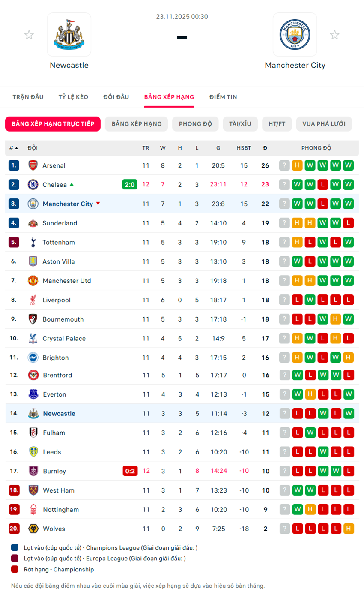Click the Wolves logo in last place
This screenshot has height=589, width=364.
pos(33,529)
